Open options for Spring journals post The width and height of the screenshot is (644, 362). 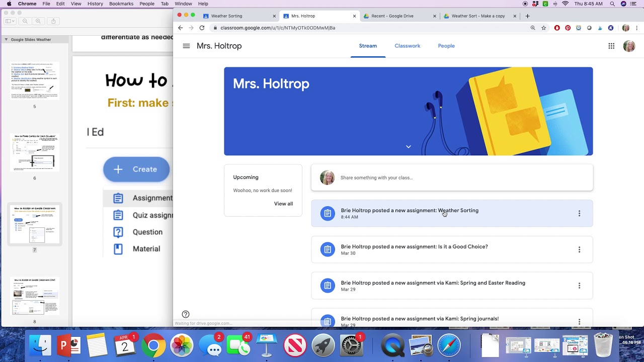click(x=579, y=321)
